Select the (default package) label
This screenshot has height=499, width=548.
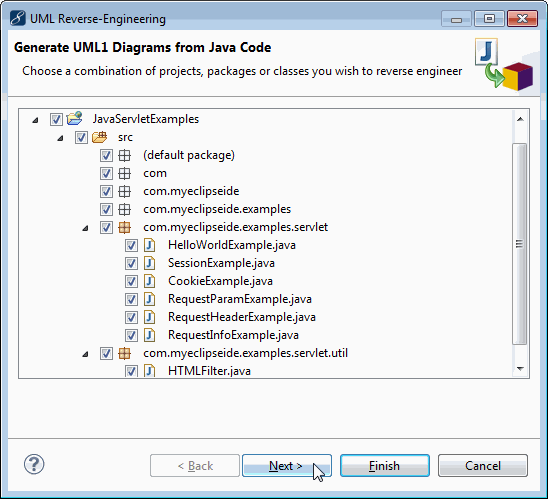click(189, 155)
